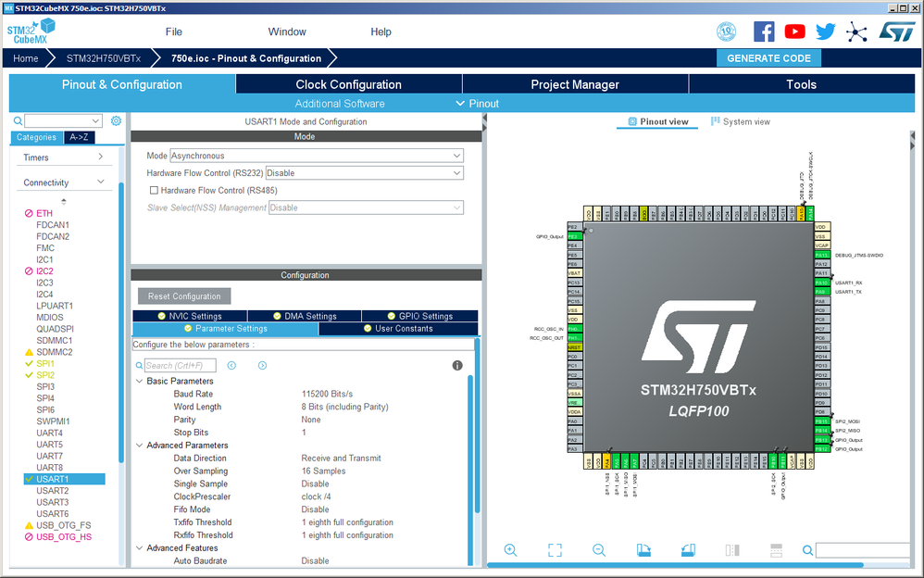Click the STM32CubeMX logo

point(31,31)
